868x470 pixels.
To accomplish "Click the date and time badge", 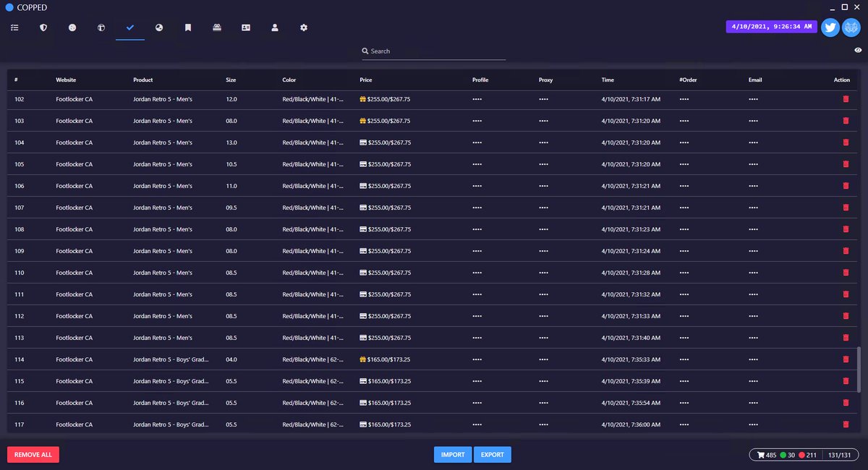I will [771, 27].
